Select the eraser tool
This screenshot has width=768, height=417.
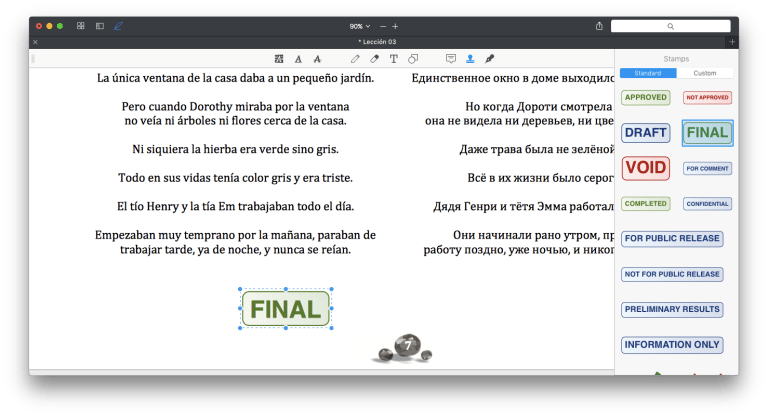coord(374,59)
